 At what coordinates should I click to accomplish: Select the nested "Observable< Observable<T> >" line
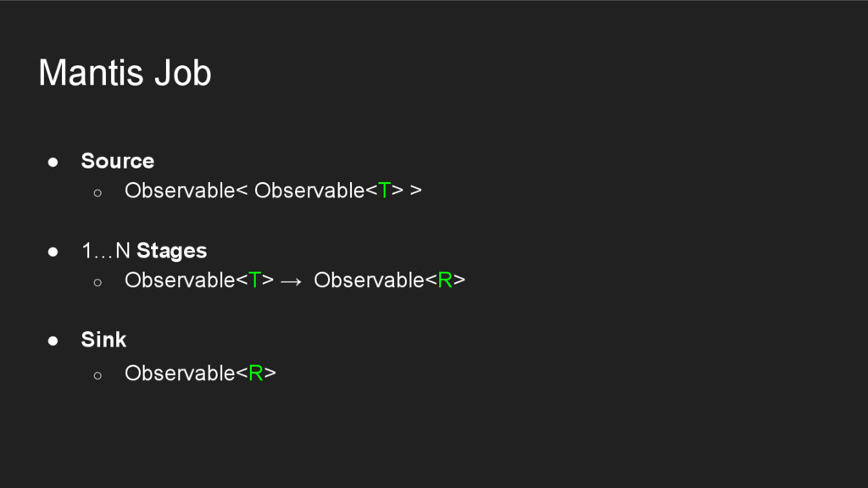tap(272, 191)
